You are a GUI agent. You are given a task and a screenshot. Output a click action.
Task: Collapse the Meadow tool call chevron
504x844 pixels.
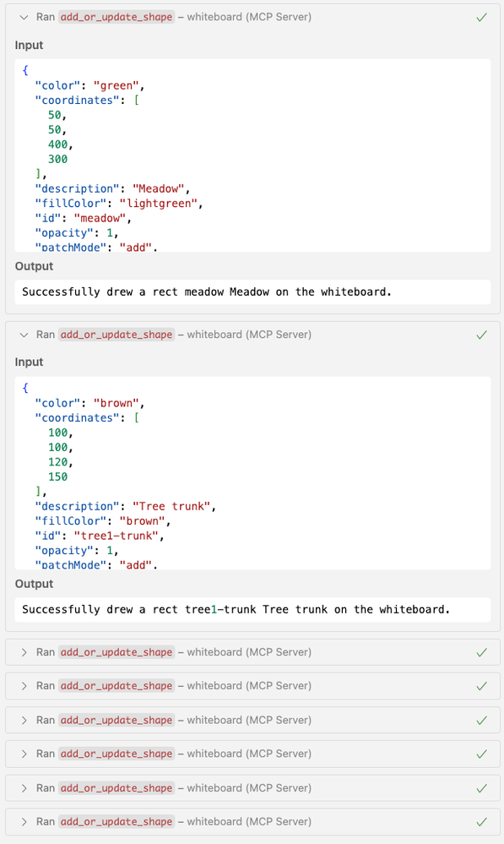click(24, 17)
